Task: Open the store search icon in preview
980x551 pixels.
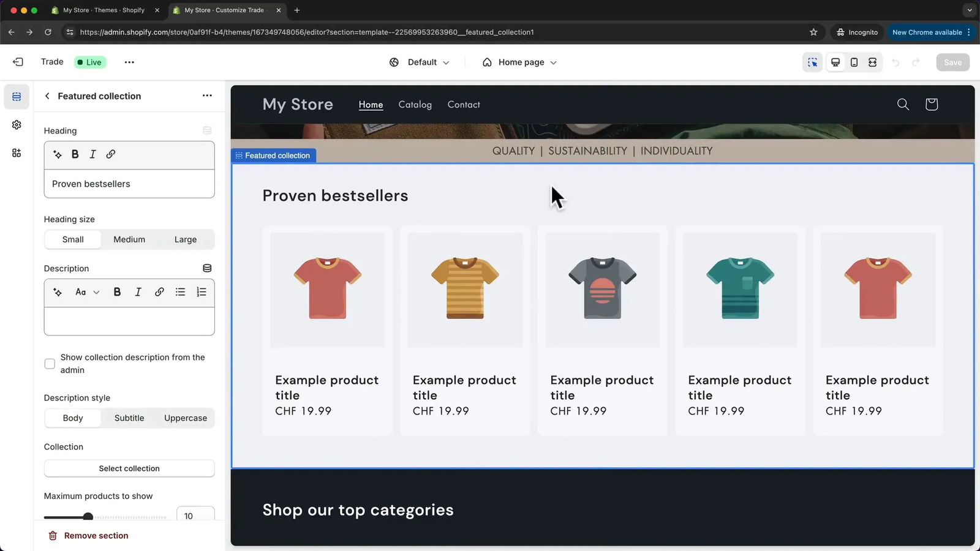Action: click(903, 105)
